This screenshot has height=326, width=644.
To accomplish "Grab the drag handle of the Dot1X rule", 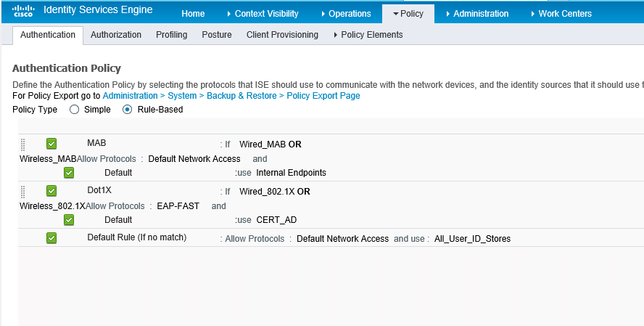I will click(22, 192).
